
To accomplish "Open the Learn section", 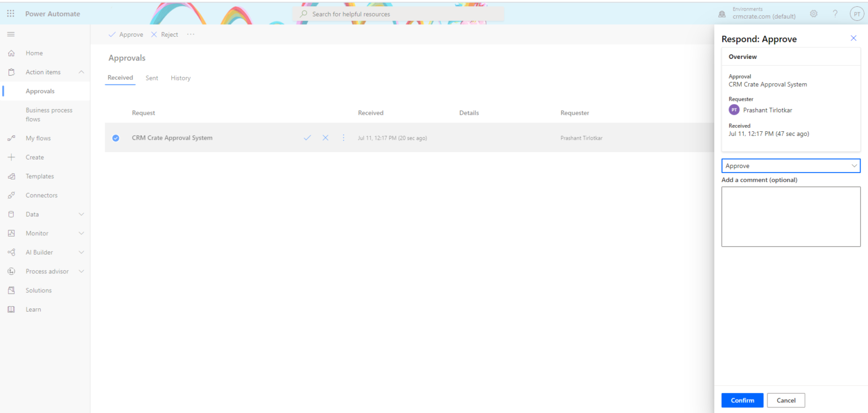I will (33, 309).
